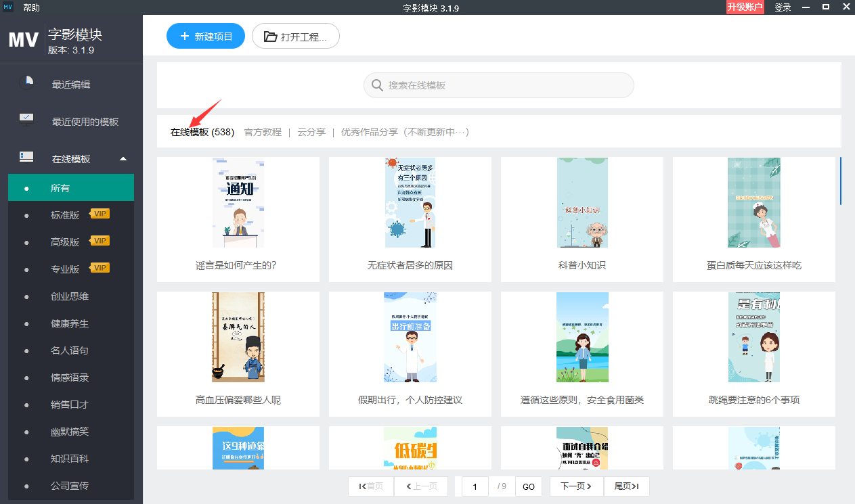Select the 幽默搞笑 category

pyautogui.click(x=71, y=432)
